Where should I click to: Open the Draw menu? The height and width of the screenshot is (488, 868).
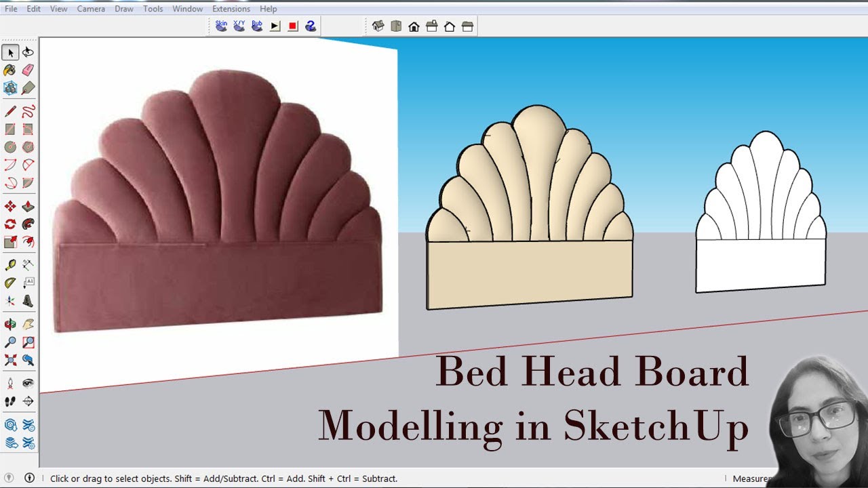[x=124, y=9]
